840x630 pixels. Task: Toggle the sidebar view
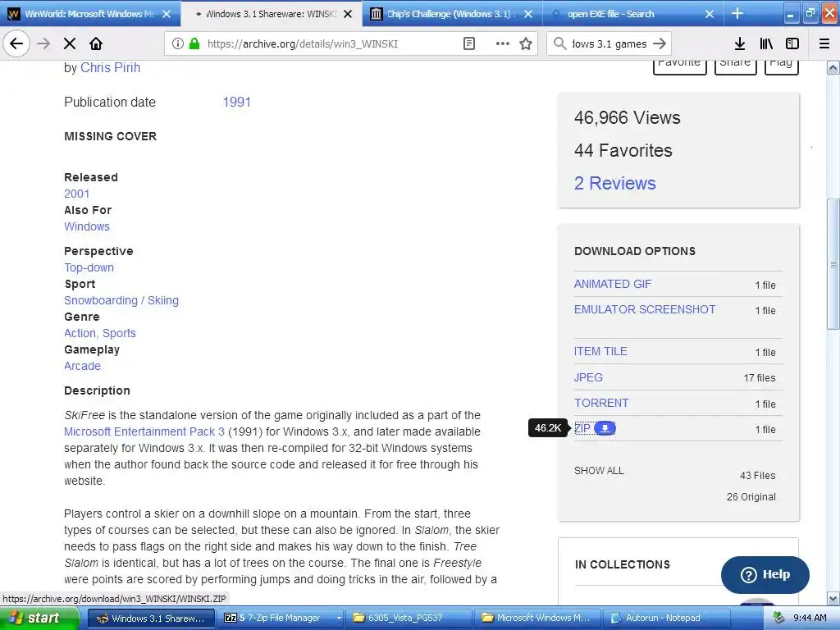click(792, 43)
